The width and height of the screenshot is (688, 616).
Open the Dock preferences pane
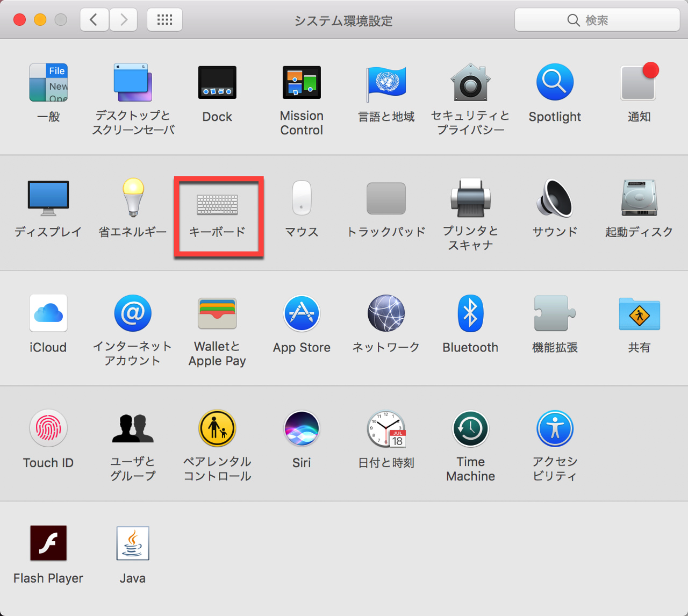[x=217, y=83]
